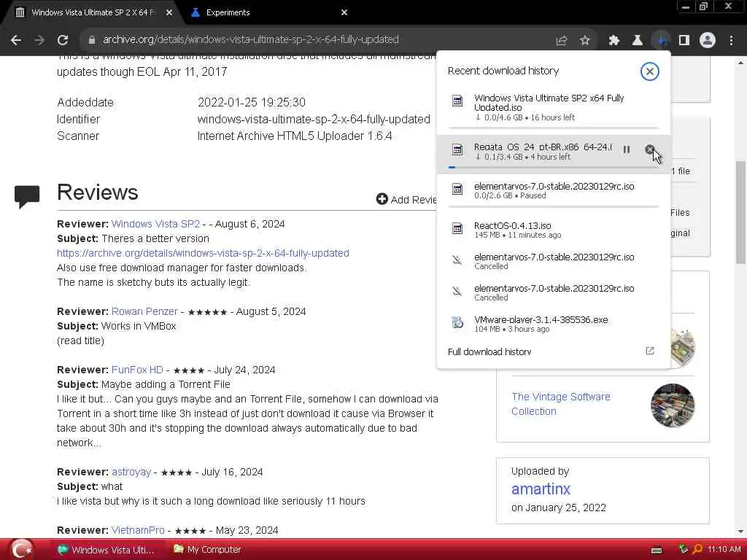The width and height of the screenshot is (747, 560).
Task: Click the external link icon for download history
Action: click(x=649, y=351)
